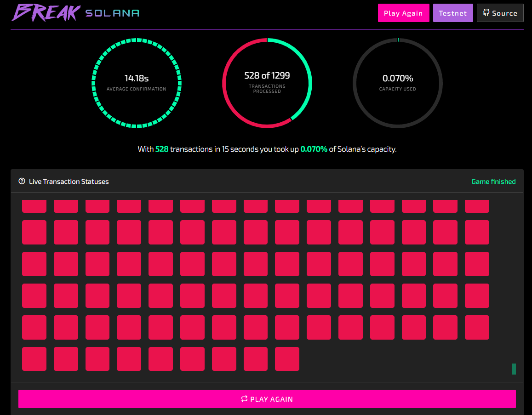Select the Average Confirmation dial

137,83
